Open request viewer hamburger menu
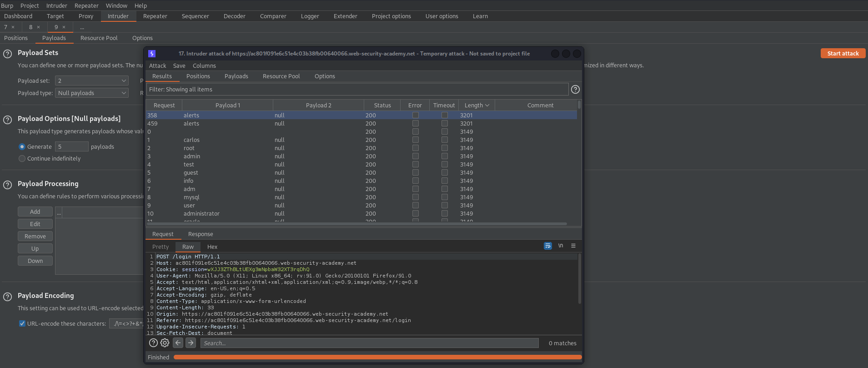Viewport: 868px width, 368px height. coord(573,246)
